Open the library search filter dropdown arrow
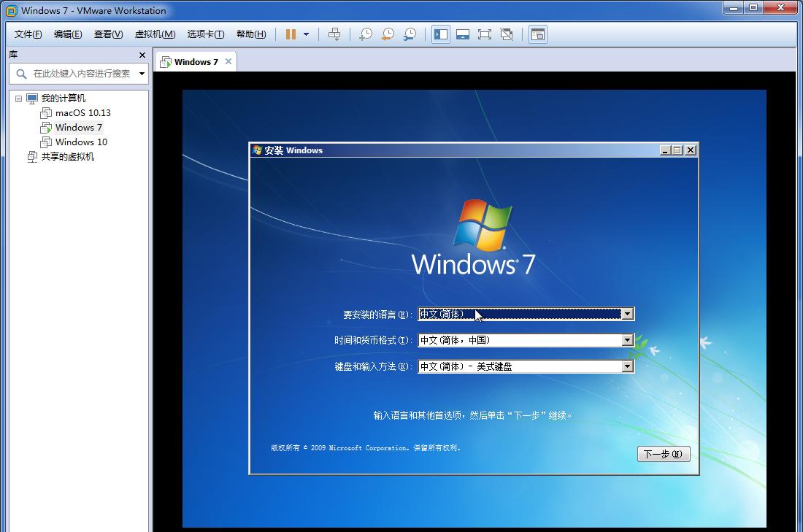803x532 pixels. (x=142, y=74)
